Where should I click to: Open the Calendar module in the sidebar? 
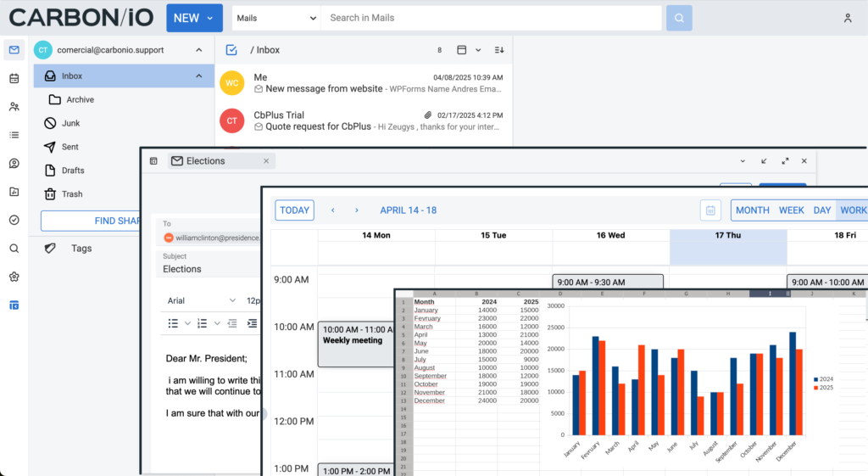coord(14,79)
